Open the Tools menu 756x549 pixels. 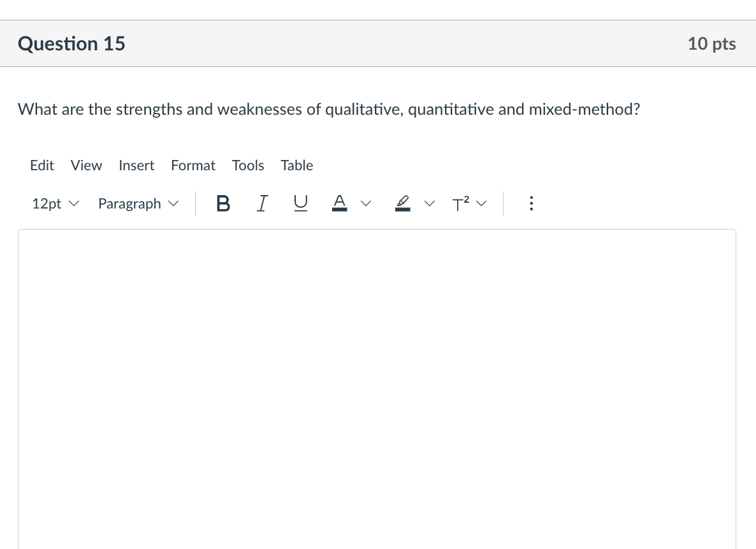point(248,166)
